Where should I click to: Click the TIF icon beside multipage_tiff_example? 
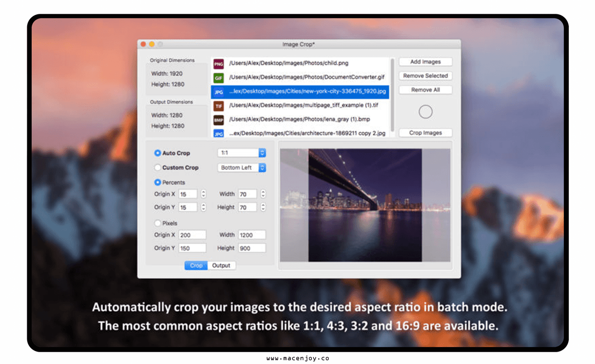tap(218, 105)
